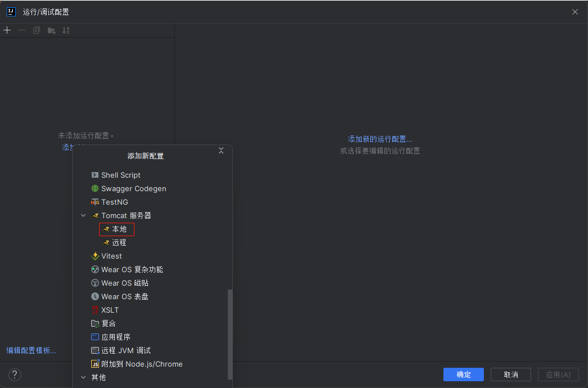Viewport: 588px width, 388px height.
Task: Collapse the 其他 group chevron
Action: (83, 377)
